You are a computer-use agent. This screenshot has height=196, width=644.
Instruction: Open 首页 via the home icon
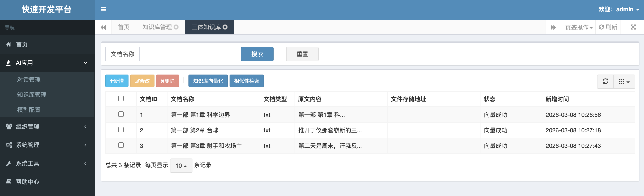pos(9,44)
